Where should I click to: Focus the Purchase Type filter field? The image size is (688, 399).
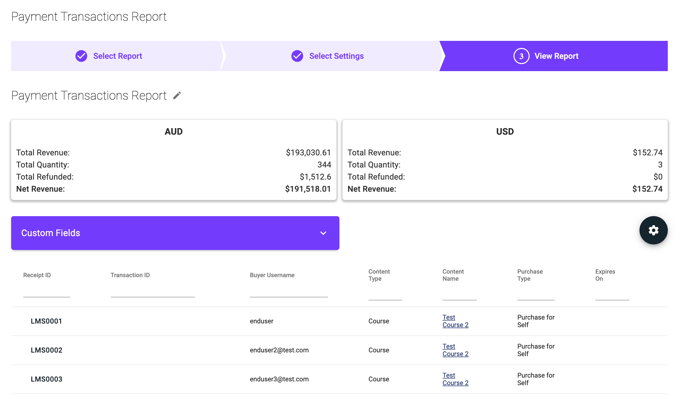click(x=536, y=295)
